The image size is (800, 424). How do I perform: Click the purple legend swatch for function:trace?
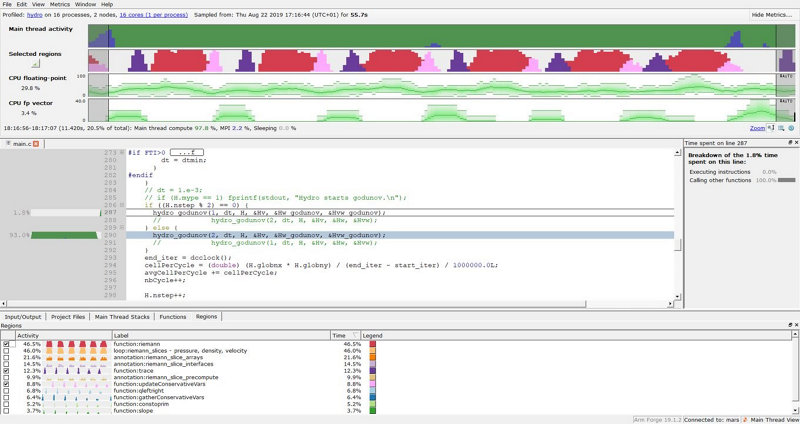pos(372,370)
